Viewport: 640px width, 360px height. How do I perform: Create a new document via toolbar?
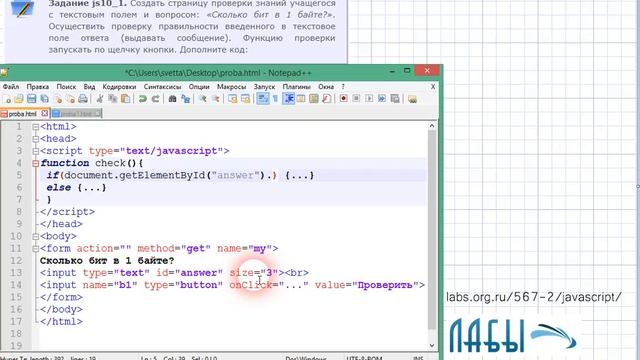coord(7,99)
